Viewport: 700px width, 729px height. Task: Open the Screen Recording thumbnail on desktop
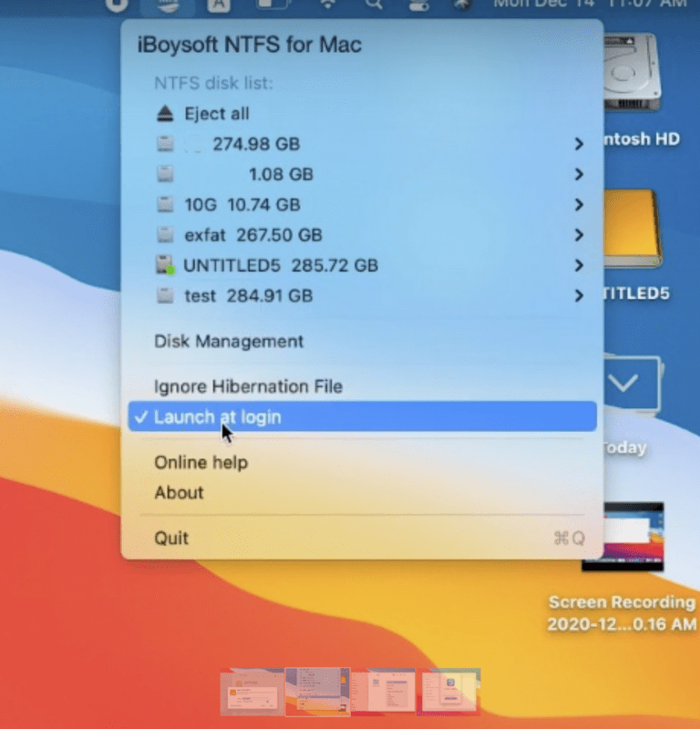click(x=623, y=537)
